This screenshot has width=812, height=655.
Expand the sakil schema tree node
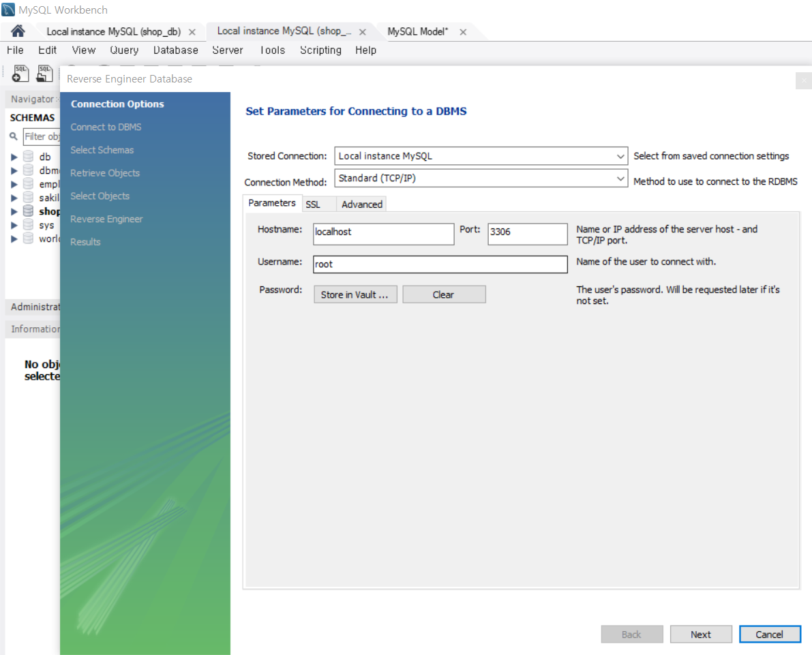pyautogui.click(x=14, y=198)
